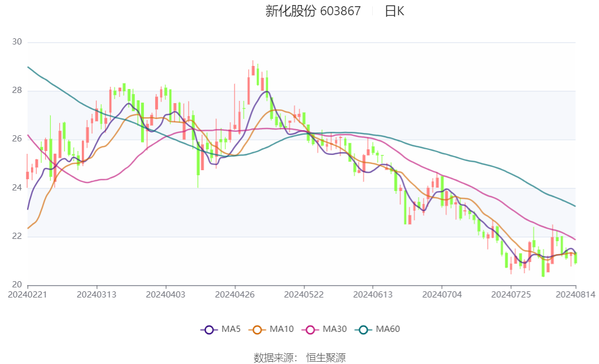Click x-axis date label 20240221
This screenshot has height=364, width=599.
click(28, 295)
